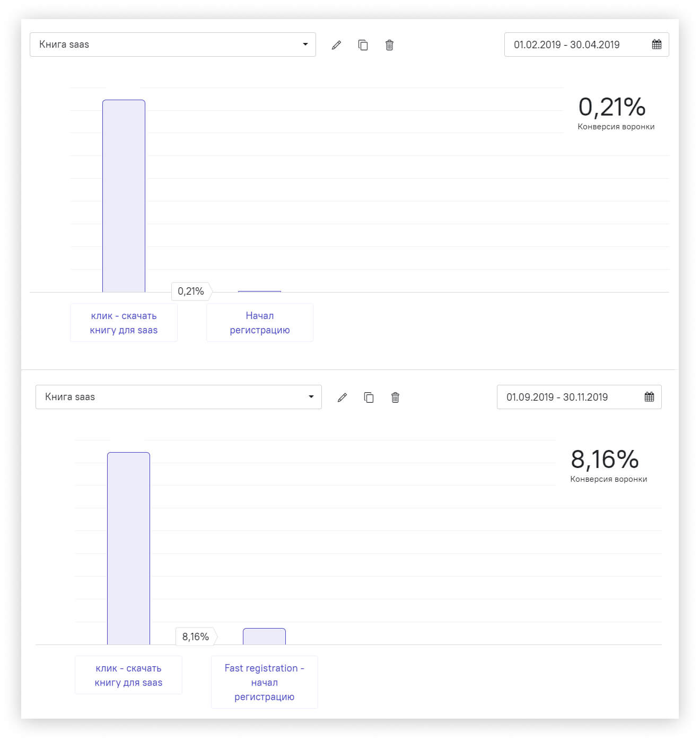Select top funnel step 'клик - скачать книгу для saas'
The image size is (700, 742).
[124, 323]
